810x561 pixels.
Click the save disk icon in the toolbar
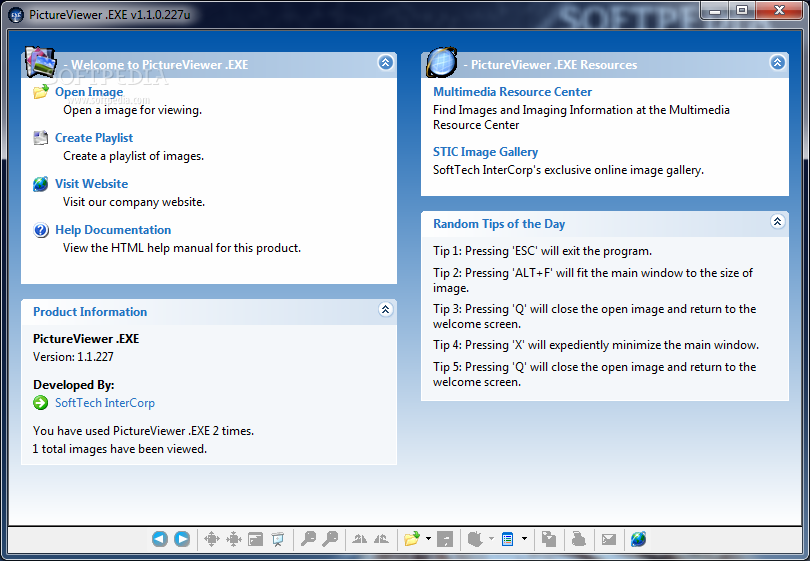(445, 539)
